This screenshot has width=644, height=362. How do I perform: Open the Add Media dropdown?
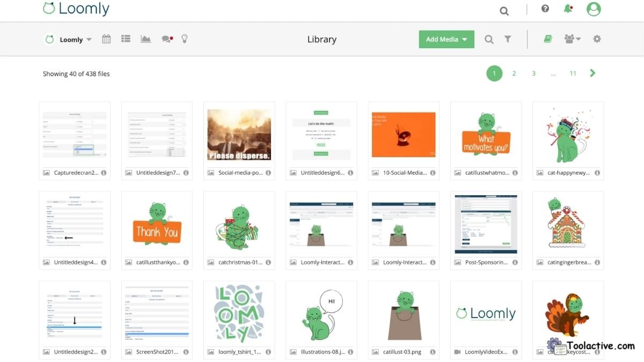[x=446, y=39]
